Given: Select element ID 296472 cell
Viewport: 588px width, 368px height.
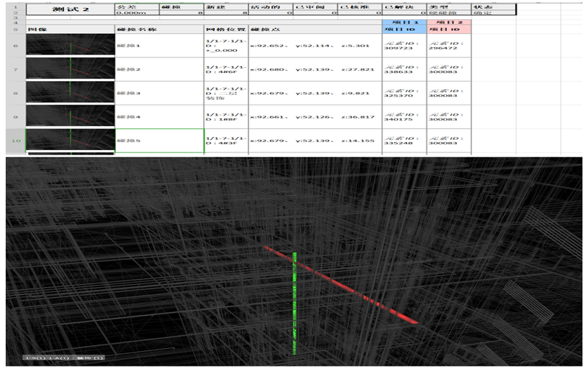Looking at the screenshot, I should (x=449, y=46).
